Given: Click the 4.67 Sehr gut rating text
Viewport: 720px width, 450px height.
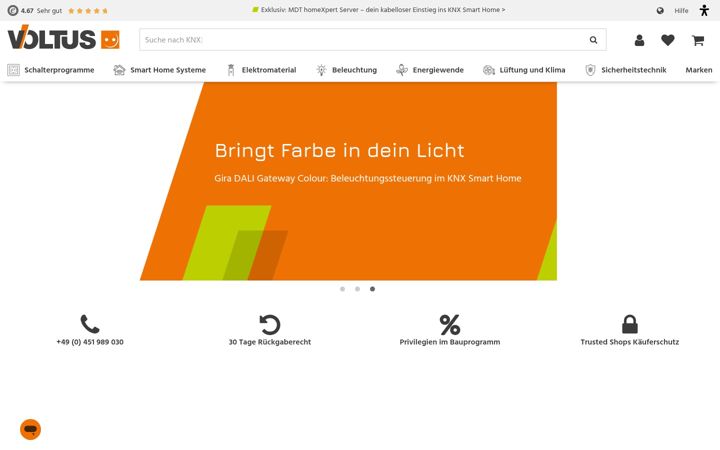Looking at the screenshot, I should [41, 11].
